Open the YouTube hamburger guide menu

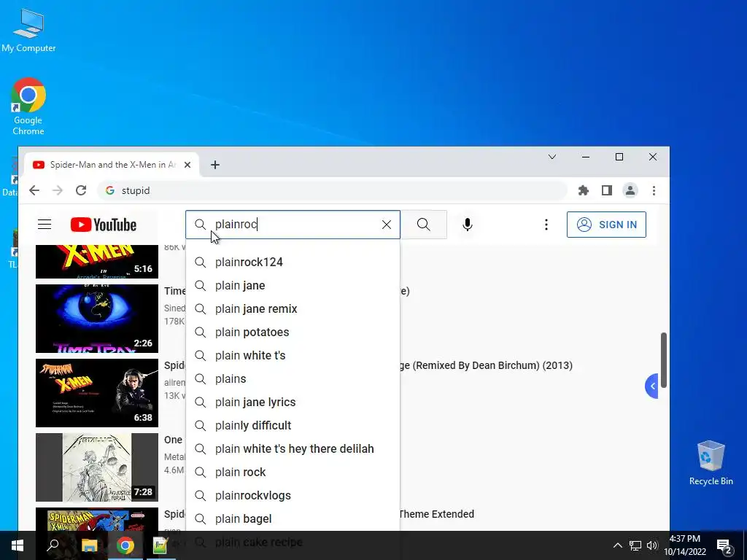point(44,225)
